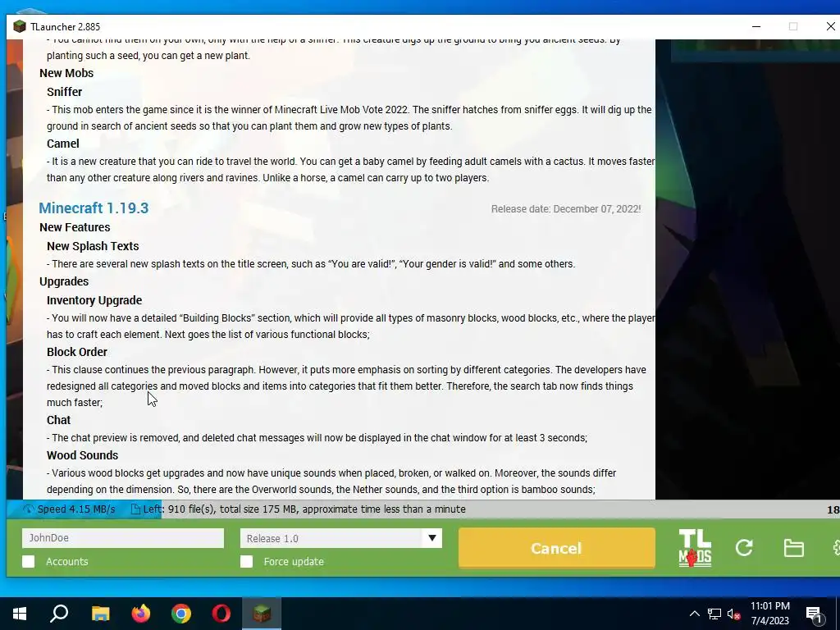Open TL Mods button
Screen dimensions: 840x630
695,547
